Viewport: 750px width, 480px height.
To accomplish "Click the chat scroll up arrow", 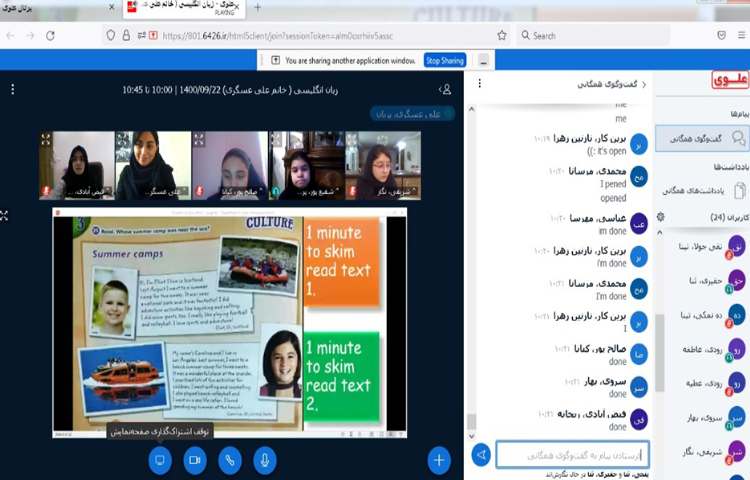I will pyautogui.click(x=471, y=109).
